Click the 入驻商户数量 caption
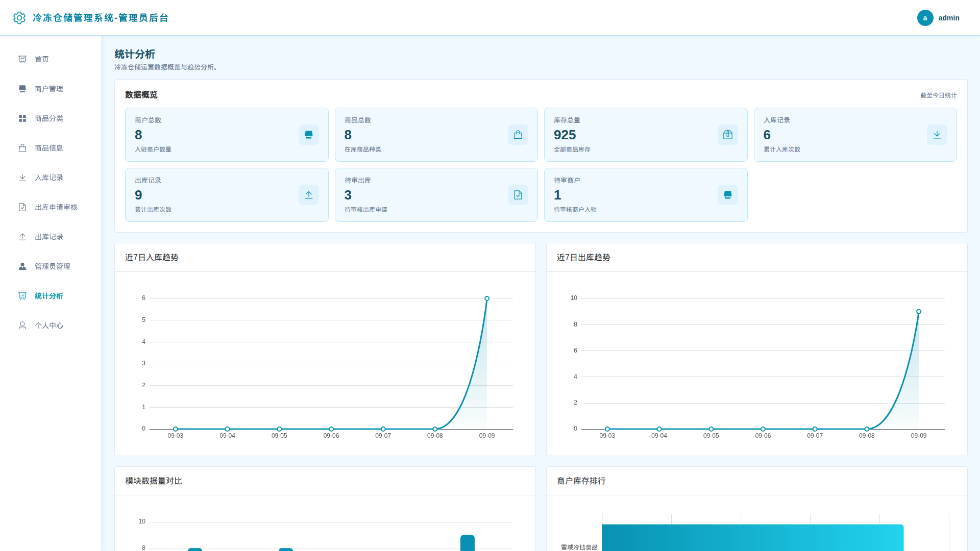Image resolution: width=980 pixels, height=551 pixels. 153,149
